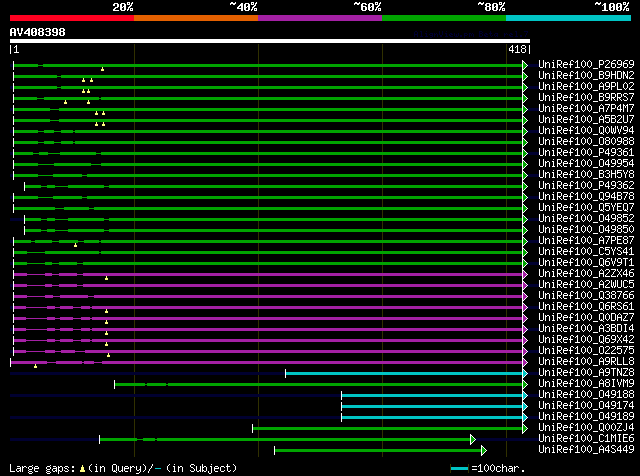The height and width of the screenshot is (476, 640).
Task: Open the UniRef100_B9HDN2 hit label
Action: click(586, 75)
